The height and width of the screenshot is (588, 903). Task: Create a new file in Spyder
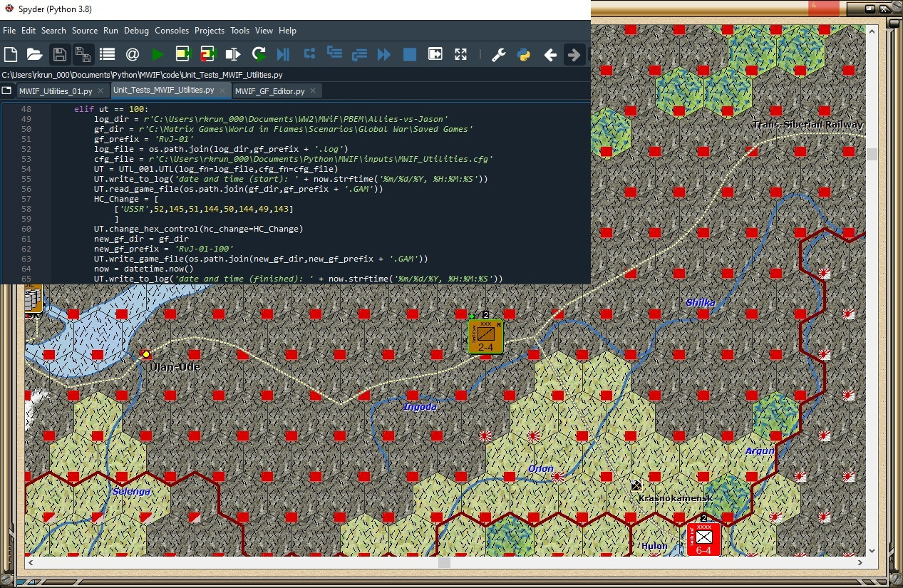tap(11, 54)
